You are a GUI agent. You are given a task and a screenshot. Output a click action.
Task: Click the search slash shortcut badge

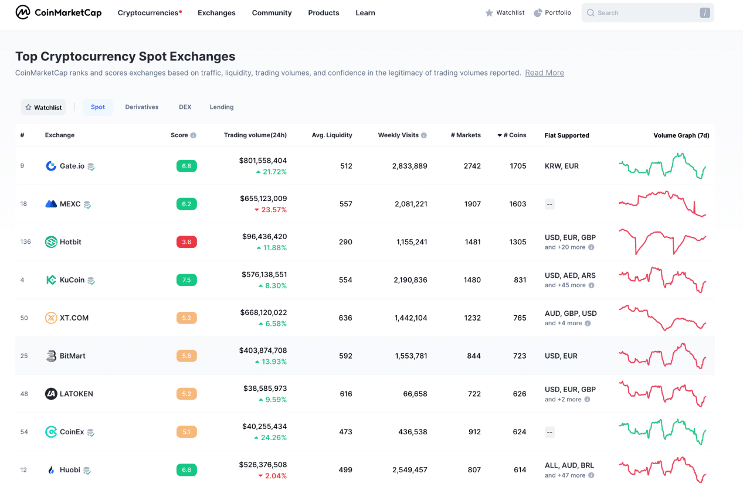(705, 13)
